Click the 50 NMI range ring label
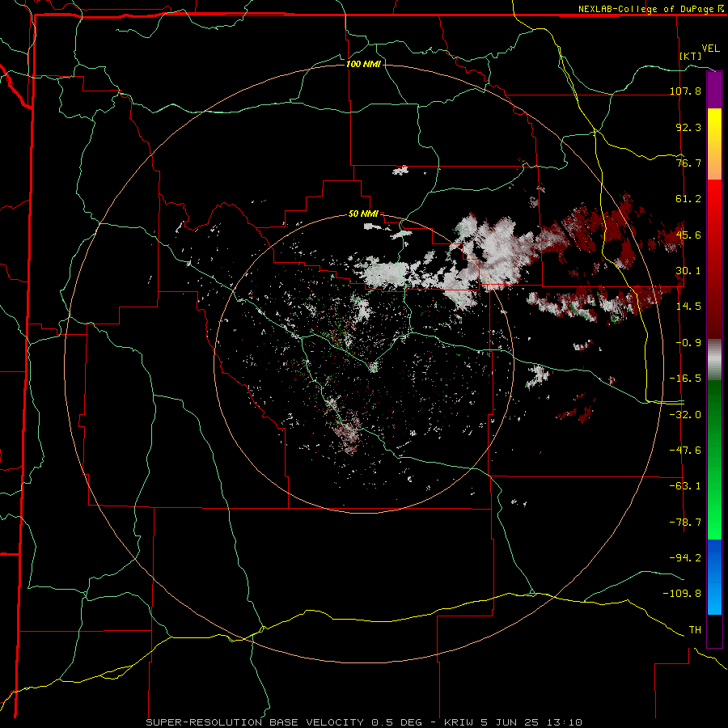 (x=363, y=214)
